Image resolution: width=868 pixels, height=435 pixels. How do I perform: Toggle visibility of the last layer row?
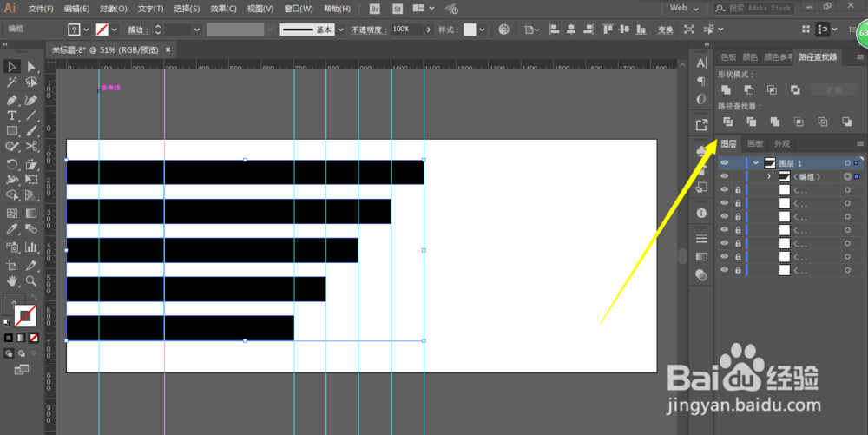click(724, 270)
